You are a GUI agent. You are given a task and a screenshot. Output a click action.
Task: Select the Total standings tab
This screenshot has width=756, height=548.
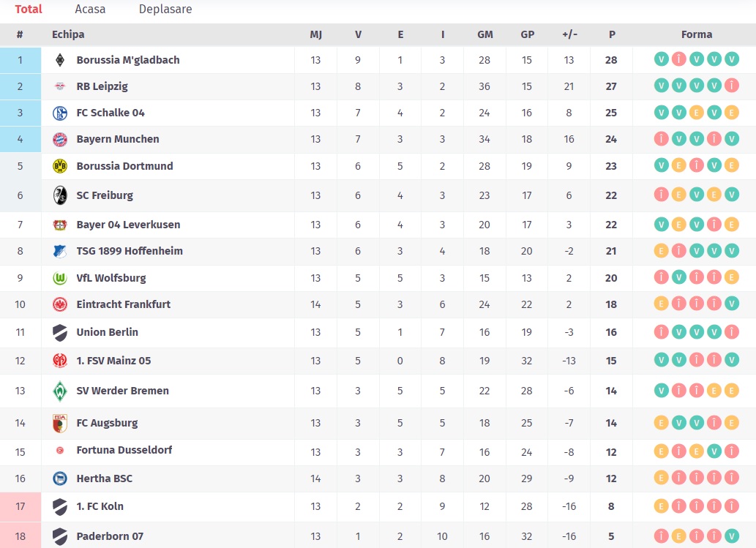click(29, 10)
